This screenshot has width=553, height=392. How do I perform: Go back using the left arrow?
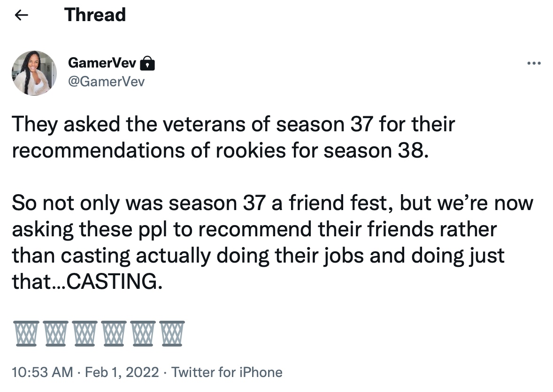(x=22, y=15)
